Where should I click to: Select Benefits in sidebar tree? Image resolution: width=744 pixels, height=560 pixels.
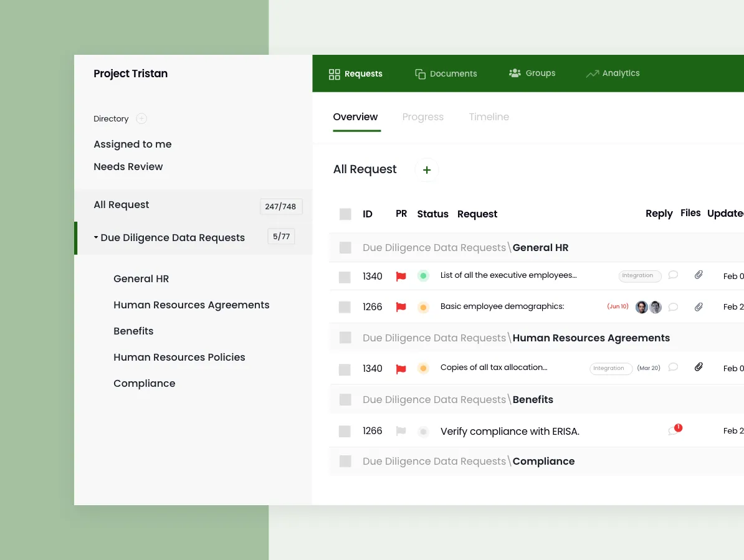tap(133, 331)
